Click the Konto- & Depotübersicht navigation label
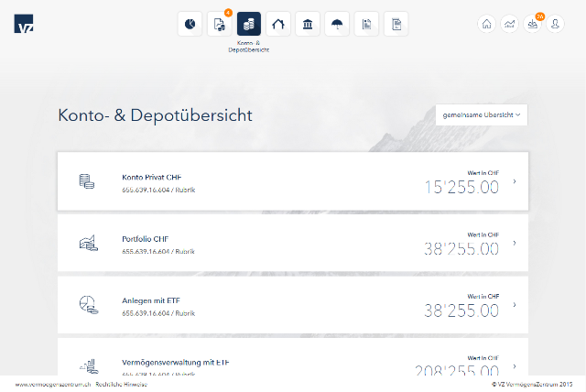This screenshot has height=392, width=586. (248, 47)
